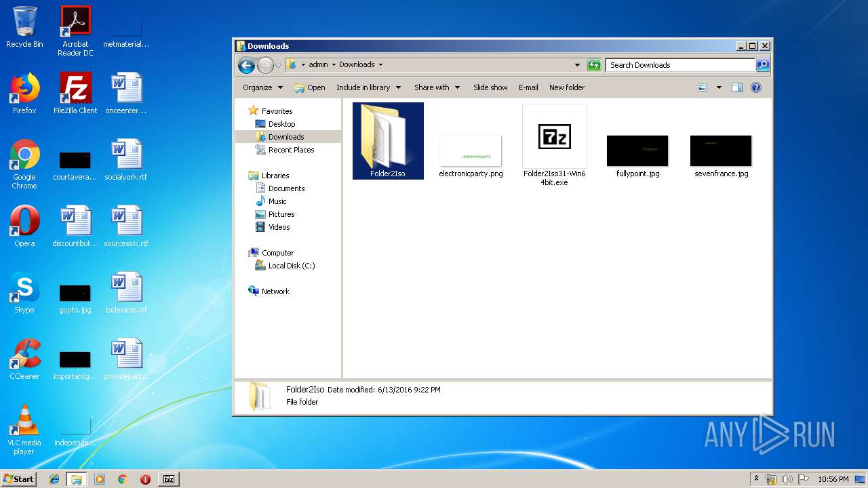Select Firefox desktop shortcut
This screenshot has width=868, height=488.
point(24,94)
